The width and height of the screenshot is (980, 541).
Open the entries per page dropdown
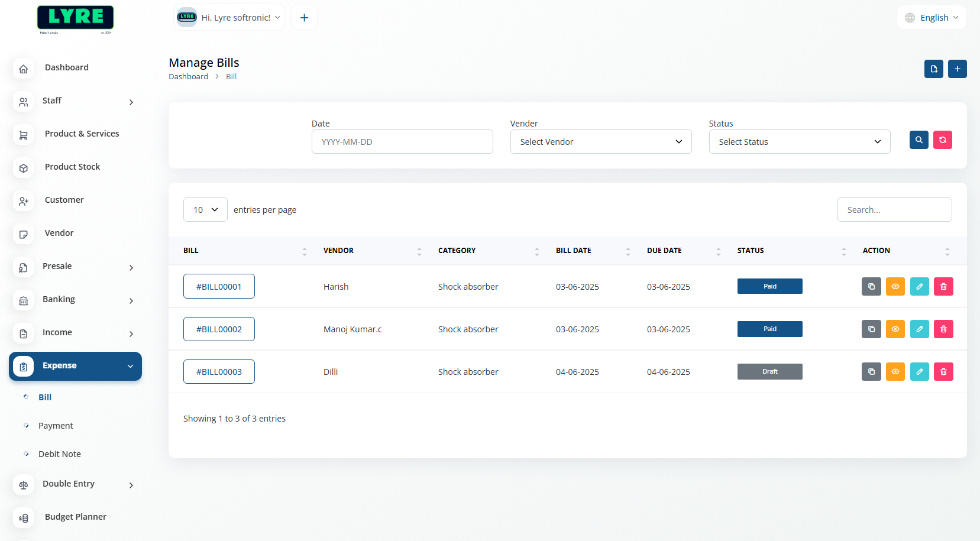click(205, 210)
